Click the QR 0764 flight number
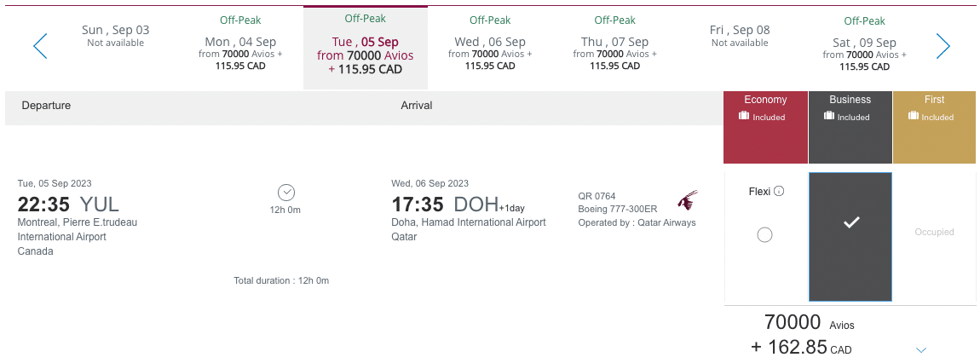The width and height of the screenshot is (980, 363). pyautogui.click(x=597, y=196)
